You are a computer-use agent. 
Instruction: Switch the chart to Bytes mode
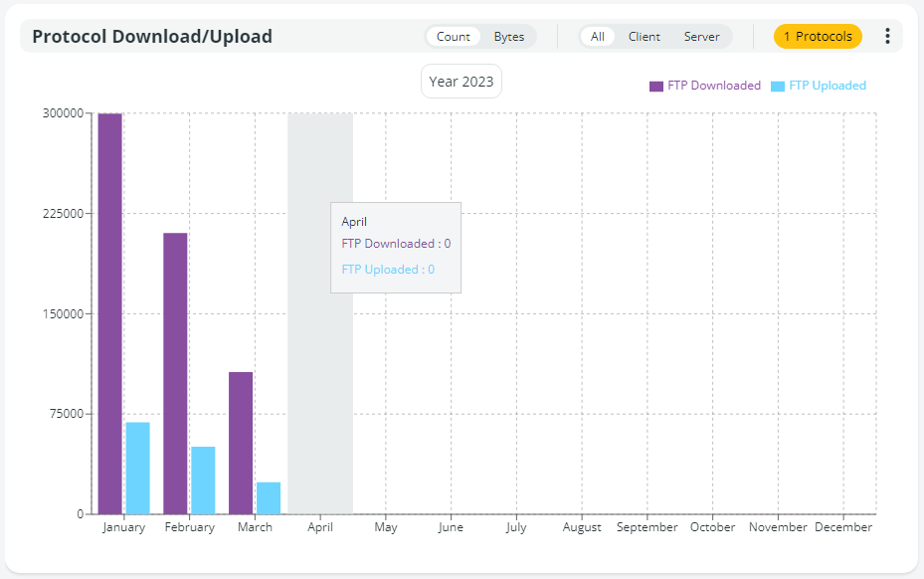coord(509,37)
